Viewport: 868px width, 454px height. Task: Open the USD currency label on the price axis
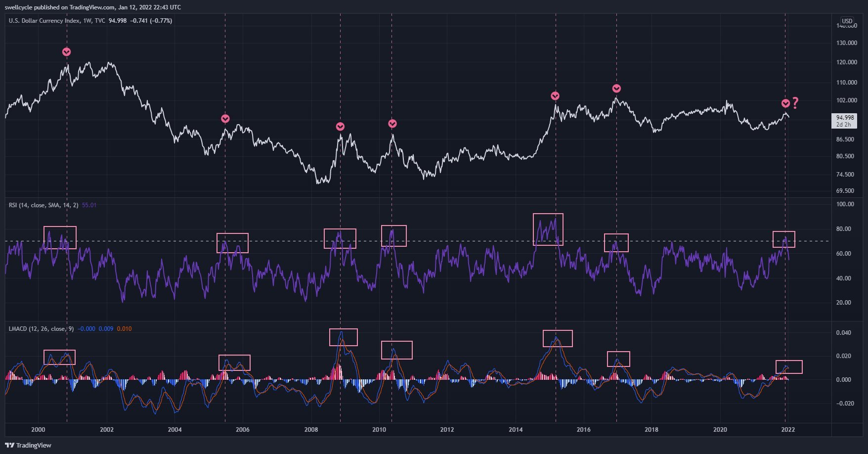[x=847, y=21]
